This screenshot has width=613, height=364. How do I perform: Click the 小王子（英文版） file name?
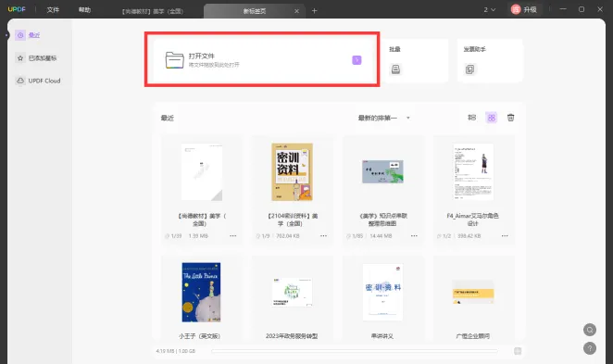click(199, 336)
